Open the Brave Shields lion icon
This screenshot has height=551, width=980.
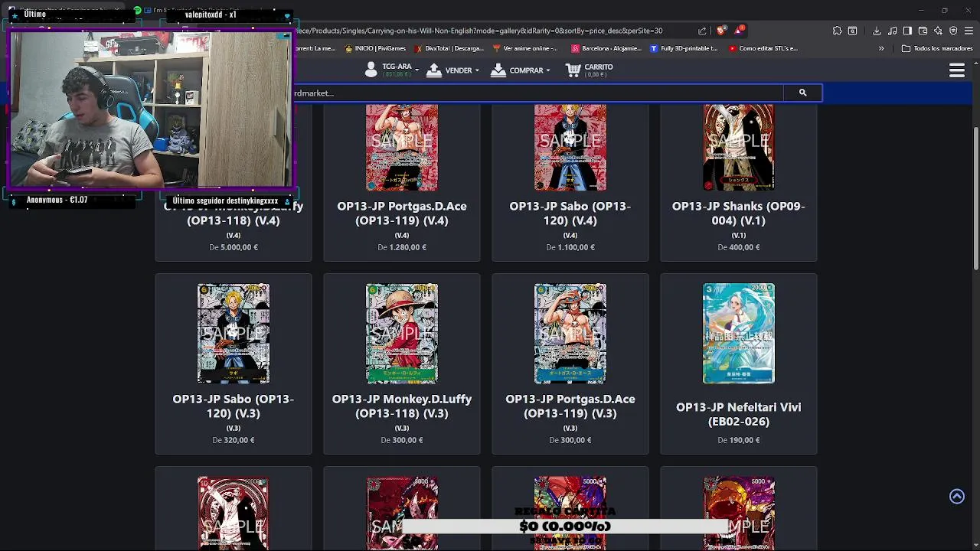[721, 31]
